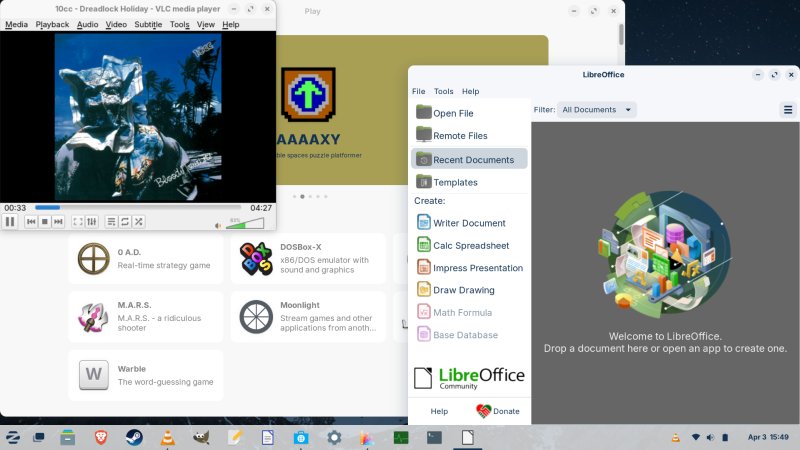Screen dimensions: 800x450
Task: Launch Steam from taskbar
Action: click(134, 437)
